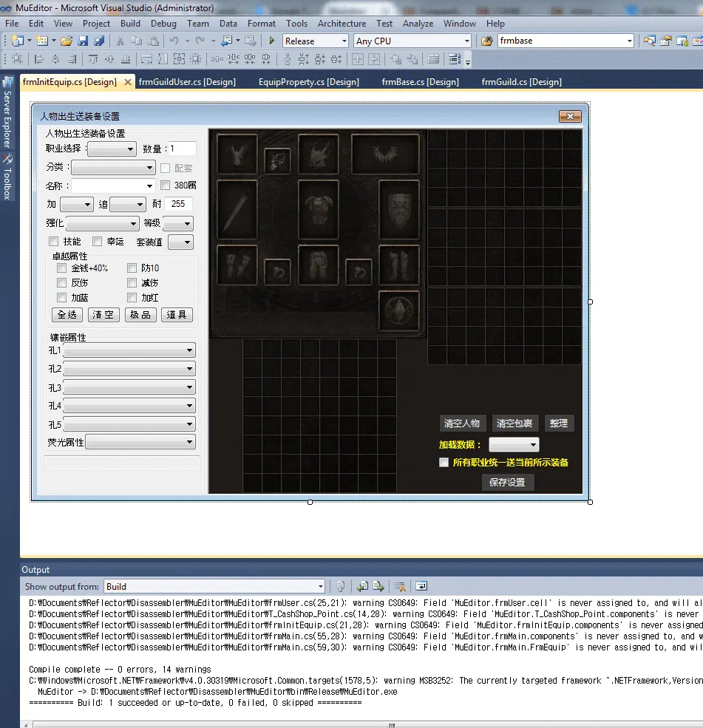Click the Make Same Width icon
This screenshot has height=728, width=703.
(x=146, y=59)
